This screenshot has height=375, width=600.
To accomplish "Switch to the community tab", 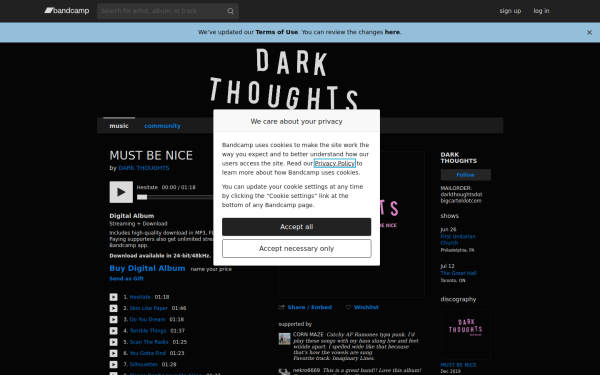I will (x=162, y=126).
